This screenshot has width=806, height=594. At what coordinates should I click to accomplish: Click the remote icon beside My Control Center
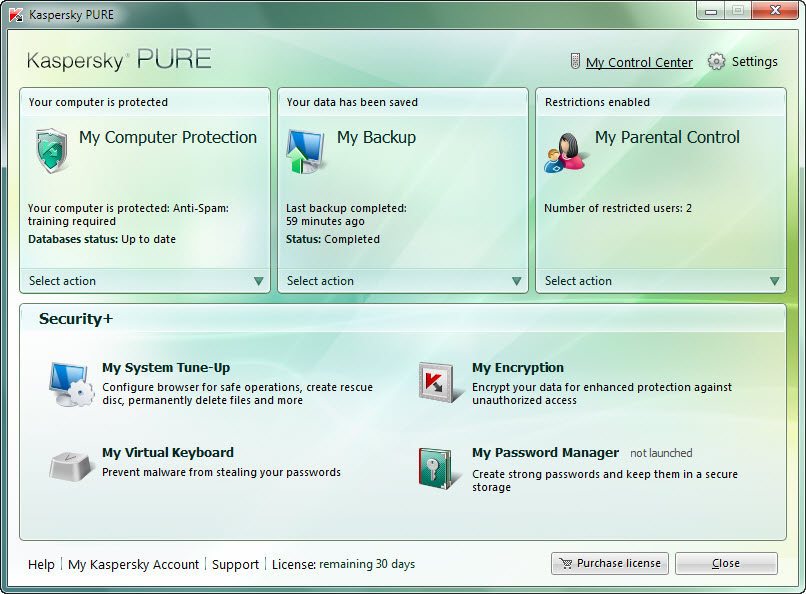click(x=575, y=61)
